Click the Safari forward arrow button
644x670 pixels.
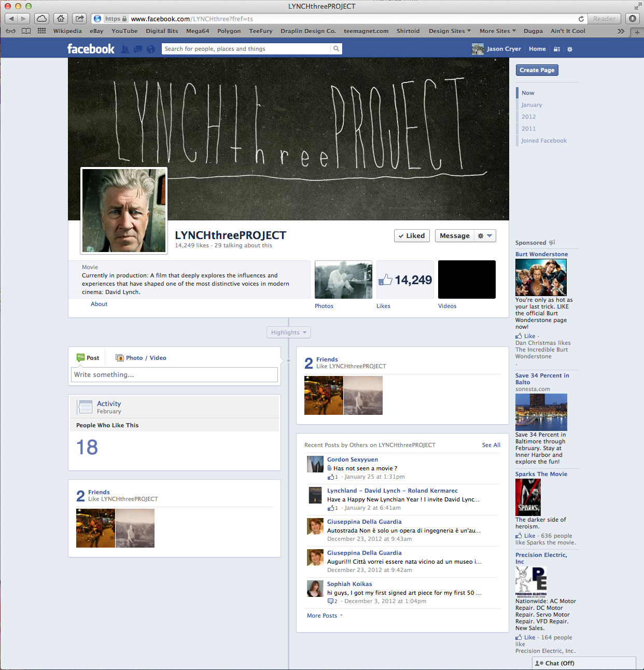tap(24, 19)
